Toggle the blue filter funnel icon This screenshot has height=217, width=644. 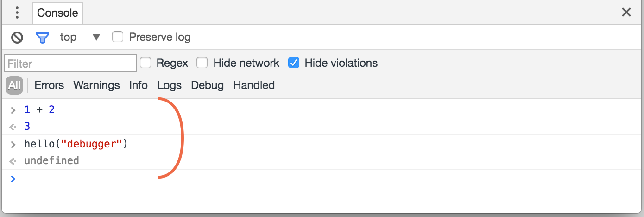43,37
